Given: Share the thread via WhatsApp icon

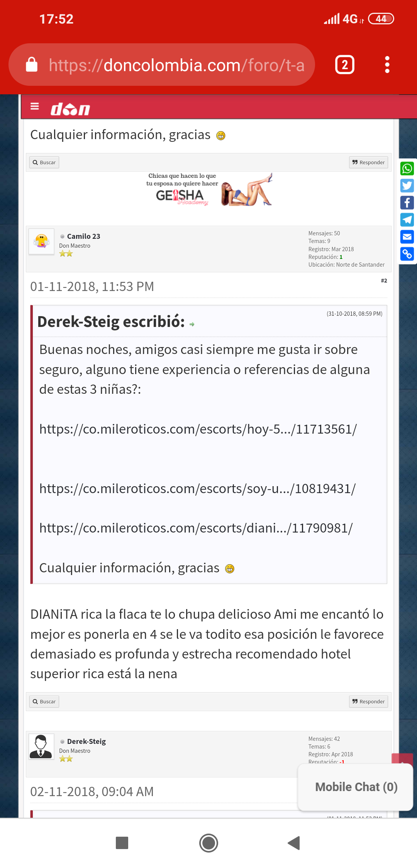Looking at the screenshot, I should point(407,169).
